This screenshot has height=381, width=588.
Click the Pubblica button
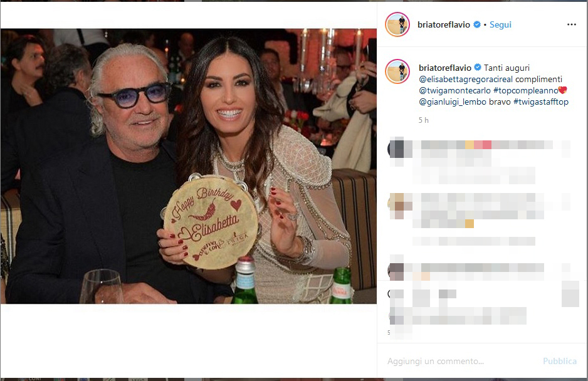tap(560, 361)
